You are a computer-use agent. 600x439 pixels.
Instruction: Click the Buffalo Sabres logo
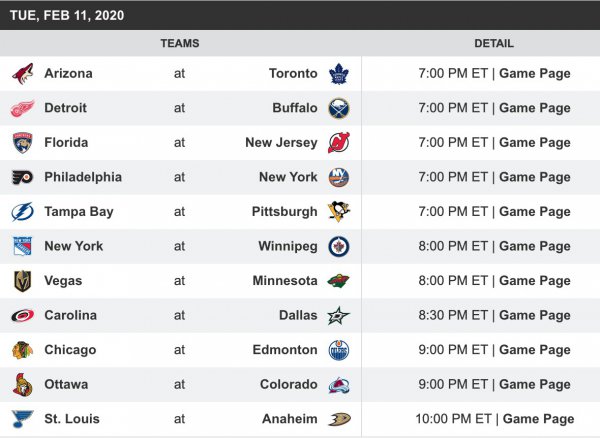[x=339, y=108]
